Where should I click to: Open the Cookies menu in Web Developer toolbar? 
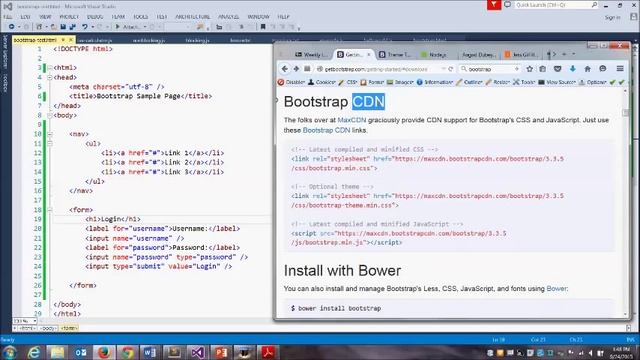click(322, 82)
